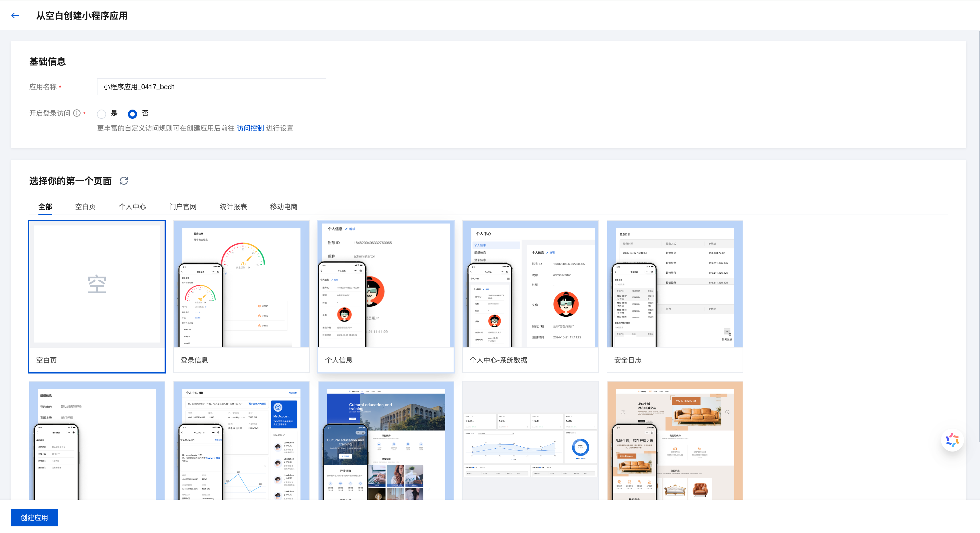Click the 基础信息 section heading
The height and width of the screenshot is (533, 980).
(x=48, y=62)
